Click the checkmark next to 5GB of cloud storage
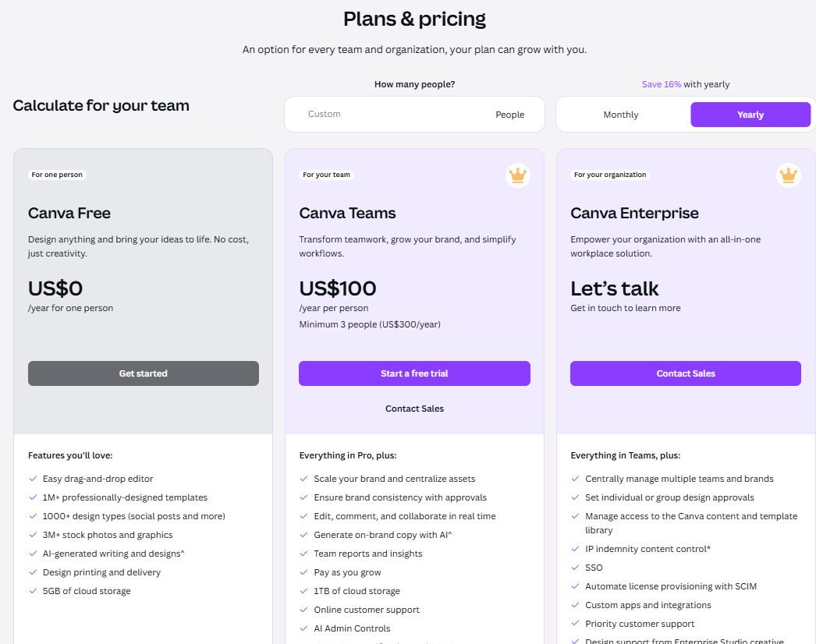 point(33,591)
